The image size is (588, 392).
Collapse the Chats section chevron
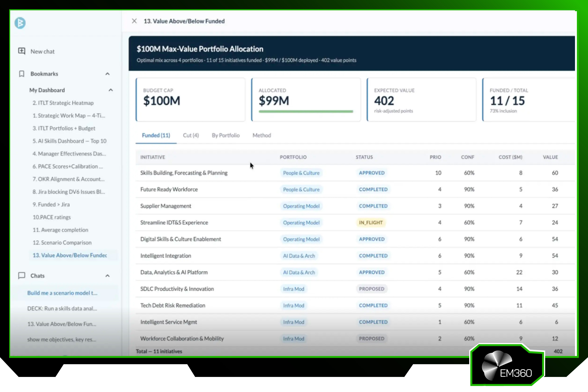107,276
